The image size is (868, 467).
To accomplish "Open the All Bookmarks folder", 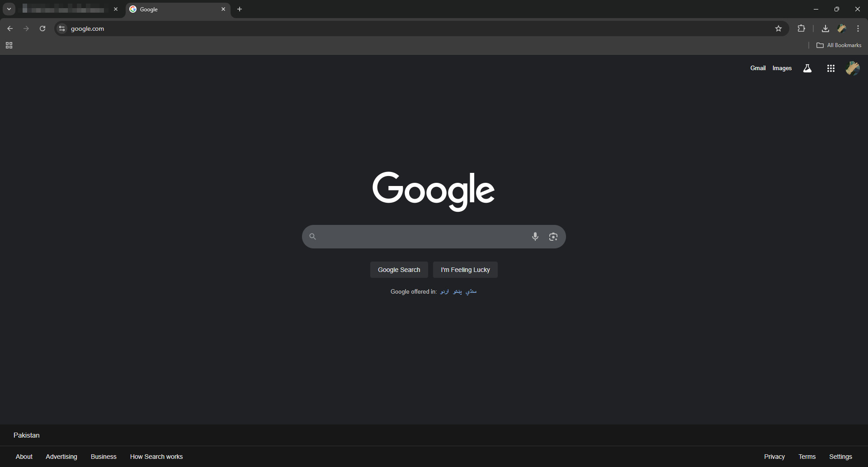I will coord(839,45).
